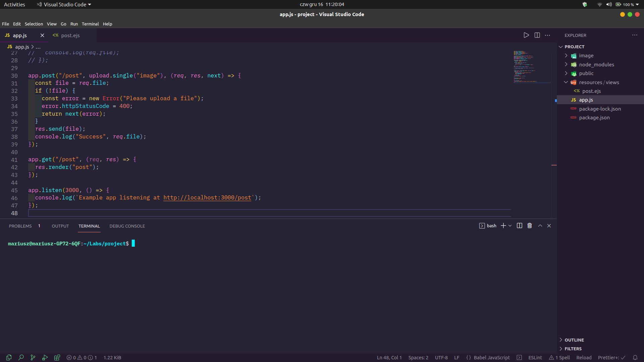644x362 pixels.
Task: Click Ln 48, Col 1 in status bar
Action: [389, 358]
